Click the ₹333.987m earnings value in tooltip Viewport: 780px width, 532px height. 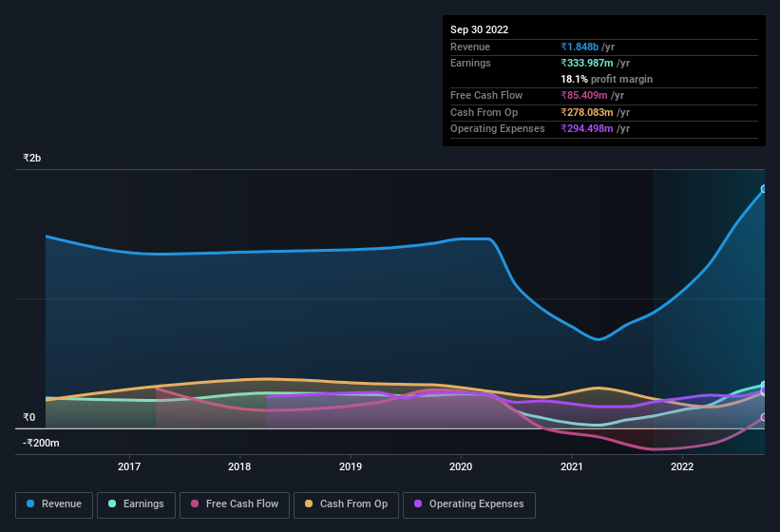[x=587, y=63]
